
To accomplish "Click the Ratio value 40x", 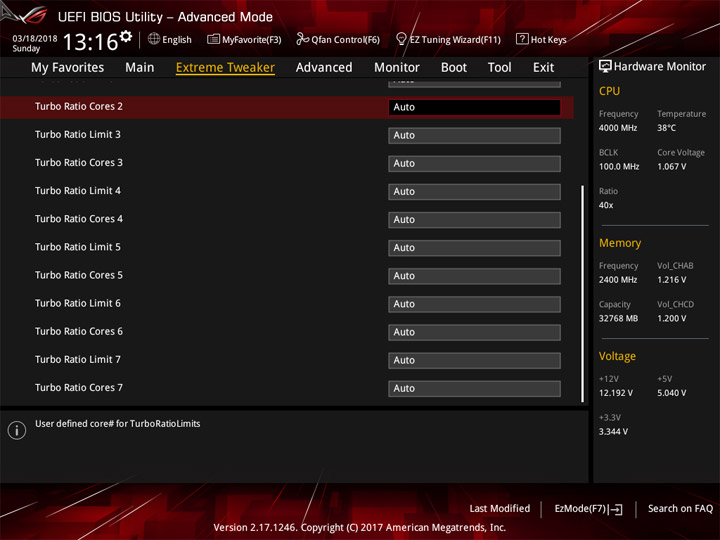I will [606, 205].
